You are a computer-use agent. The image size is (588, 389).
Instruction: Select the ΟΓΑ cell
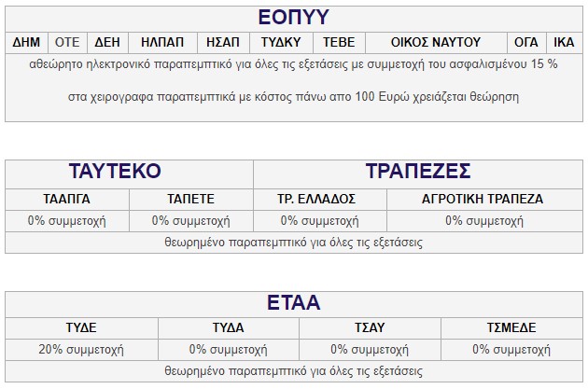(x=526, y=42)
